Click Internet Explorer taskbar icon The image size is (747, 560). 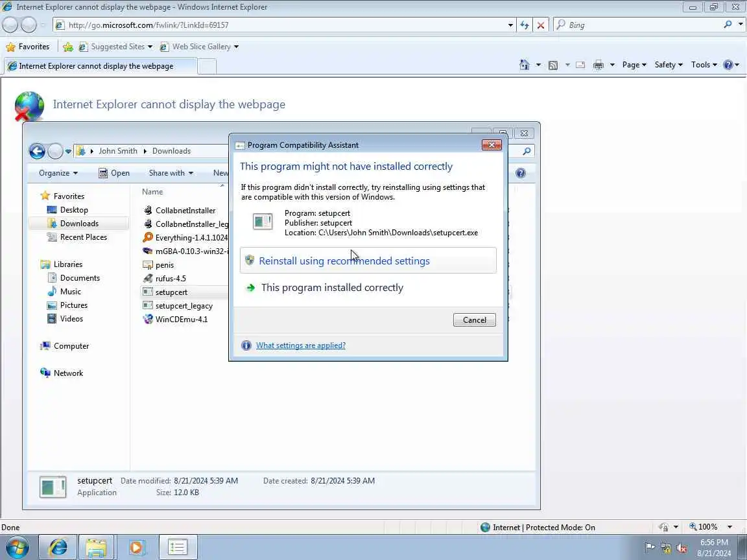pos(58,548)
